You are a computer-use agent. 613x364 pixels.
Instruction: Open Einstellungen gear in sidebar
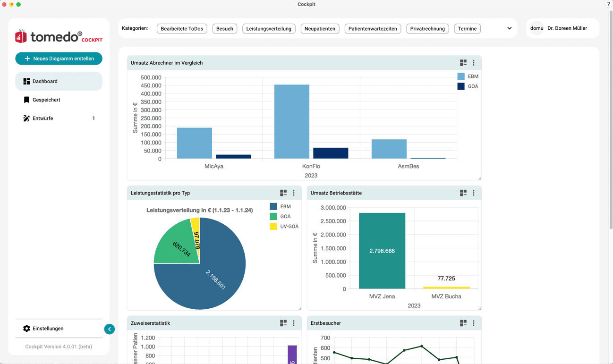click(27, 329)
